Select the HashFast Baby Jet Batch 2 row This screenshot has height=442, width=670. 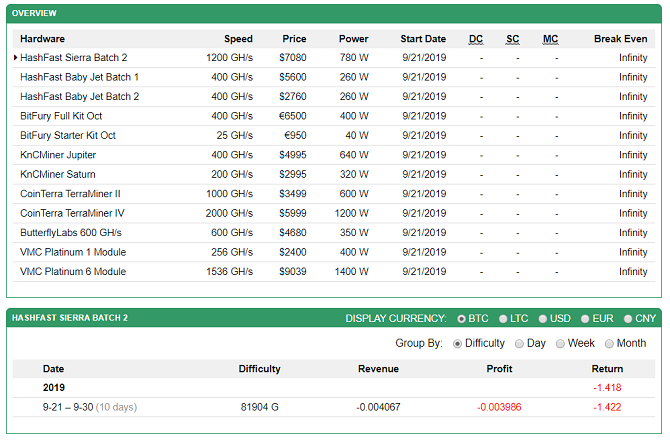(334, 97)
